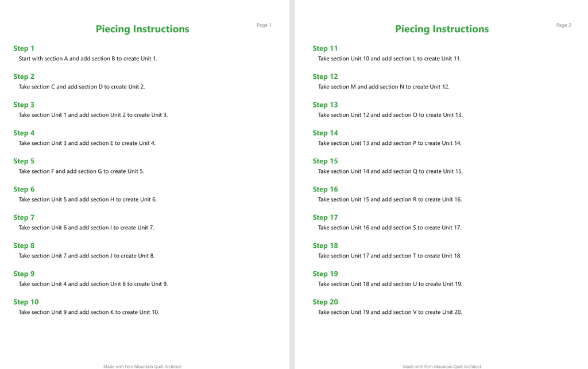Click the gray divider between the pages
The height and width of the screenshot is (369, 588).
click(x=292, y=184)
